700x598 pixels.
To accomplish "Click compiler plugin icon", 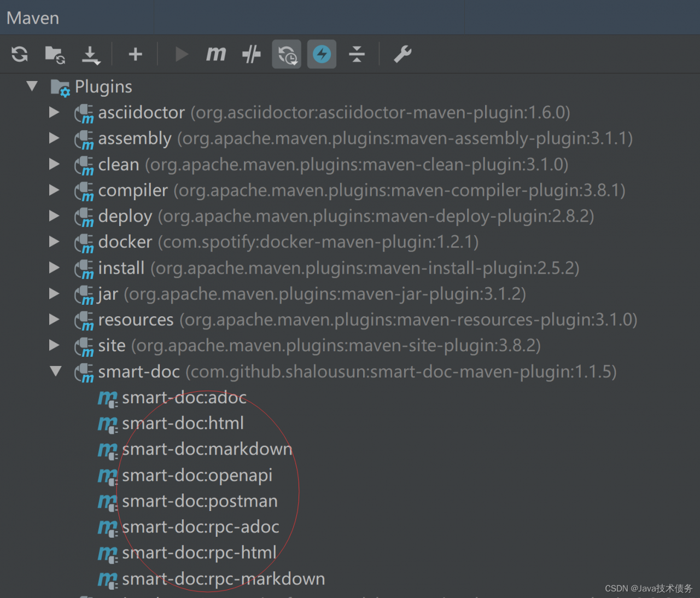I will point(84,191).
